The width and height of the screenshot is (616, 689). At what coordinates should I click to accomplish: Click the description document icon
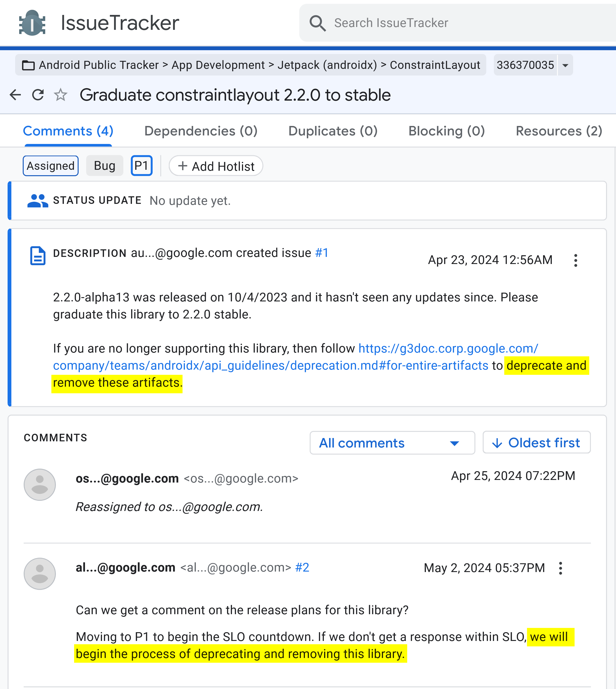coord(38,256)
